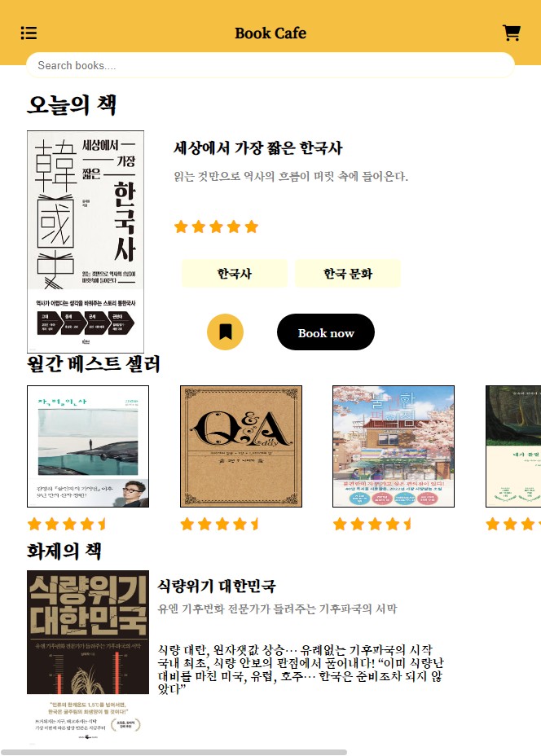Image resolution: width=541 pixels, height=756 pixels.
Task: Click the 세상에서 가장 짧은 한국사 title
Action: [x=258, y=148]
